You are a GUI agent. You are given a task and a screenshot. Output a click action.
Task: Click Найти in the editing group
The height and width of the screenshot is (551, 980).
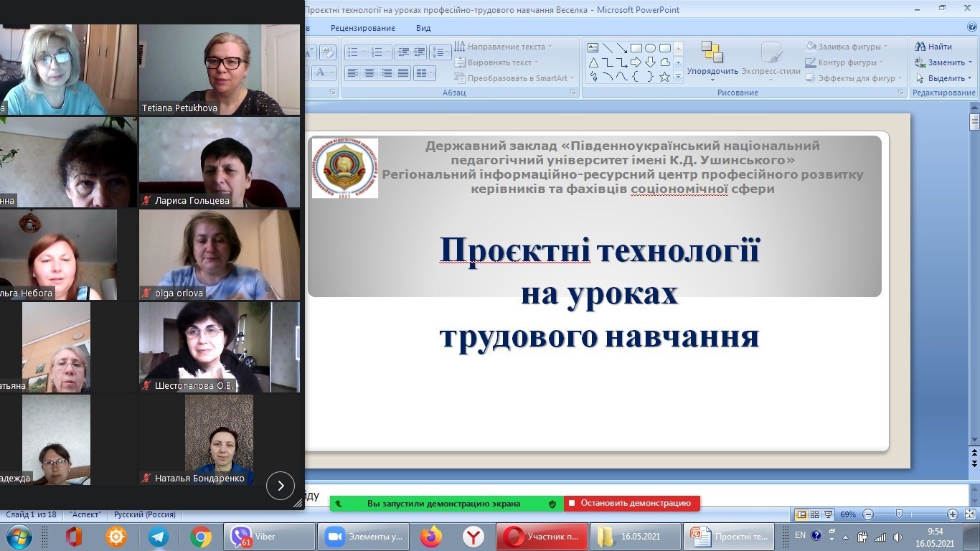pyautogui.click(x=934, y=47)
